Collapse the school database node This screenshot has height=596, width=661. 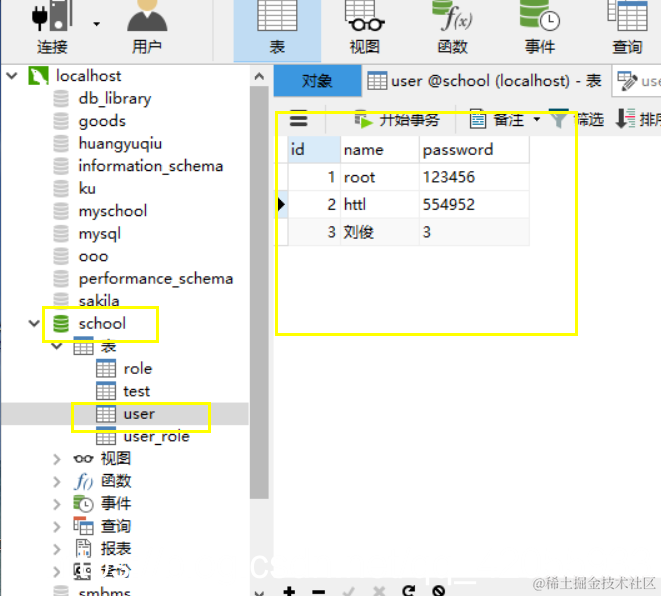(34, 324)
